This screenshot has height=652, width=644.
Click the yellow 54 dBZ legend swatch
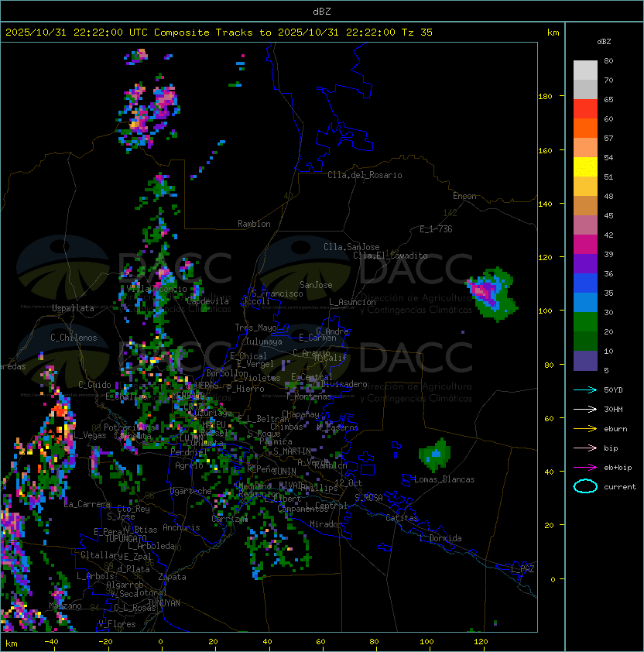tap(585, 166)
